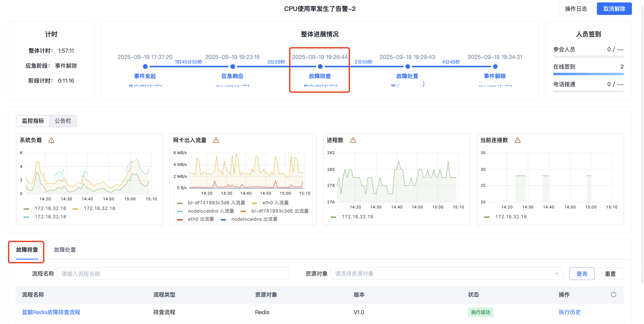Click warning icon beside 当前连接数
The width and height of the screenshot is (644, 324).
coord(518,140)
